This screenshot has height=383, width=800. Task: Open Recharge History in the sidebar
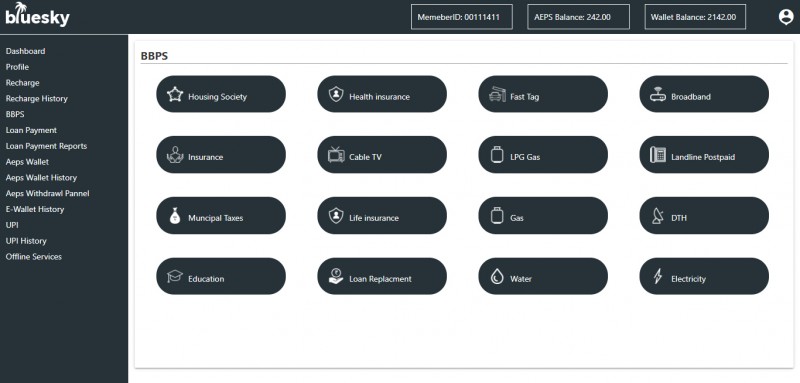(37, 98)
